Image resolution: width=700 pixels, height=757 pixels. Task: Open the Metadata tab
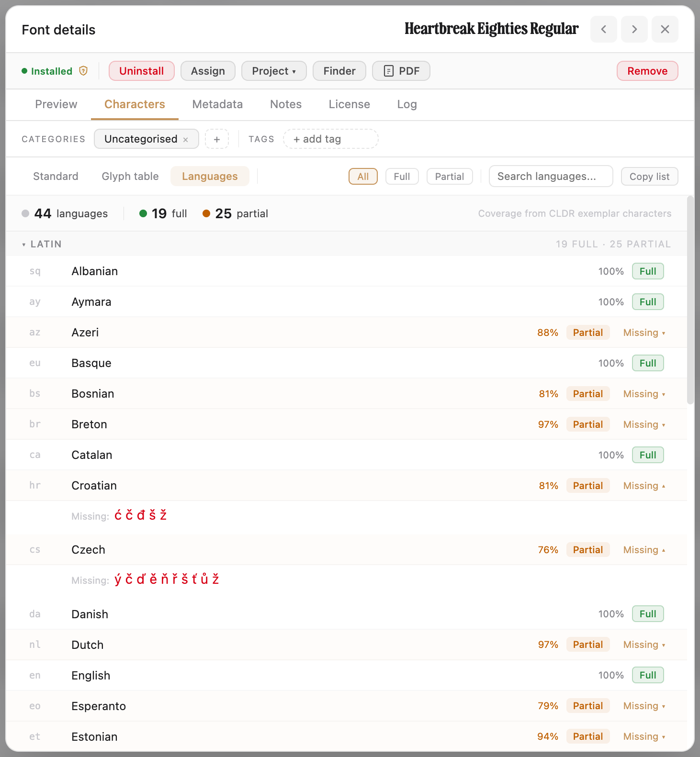click(217, 104)
